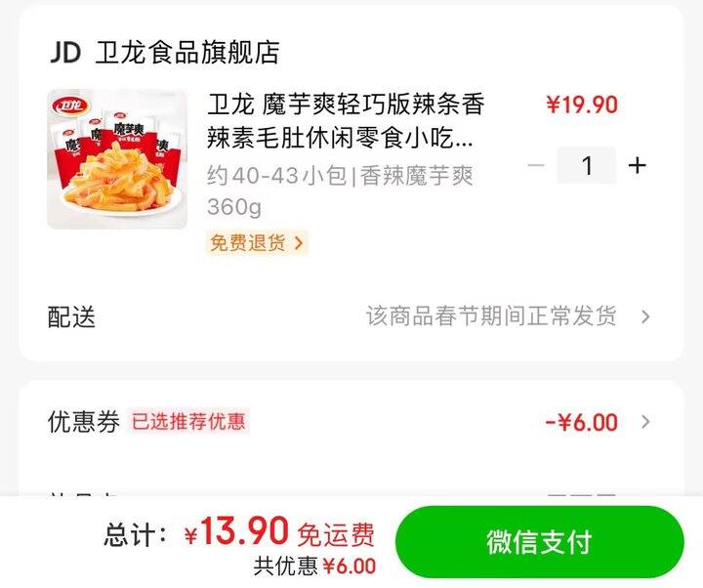Tap 已选推荐优惠 coupon badge

[x=188, y=421]
